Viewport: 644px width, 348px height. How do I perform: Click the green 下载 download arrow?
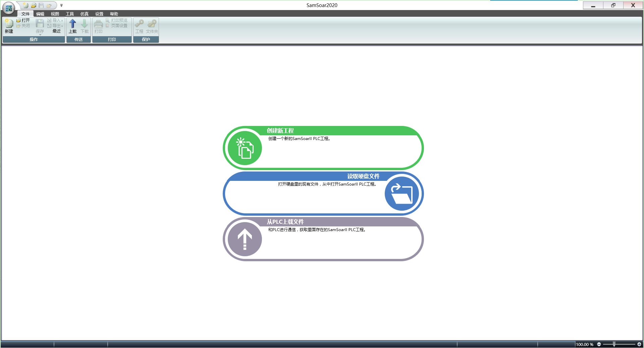pos(85,24)
